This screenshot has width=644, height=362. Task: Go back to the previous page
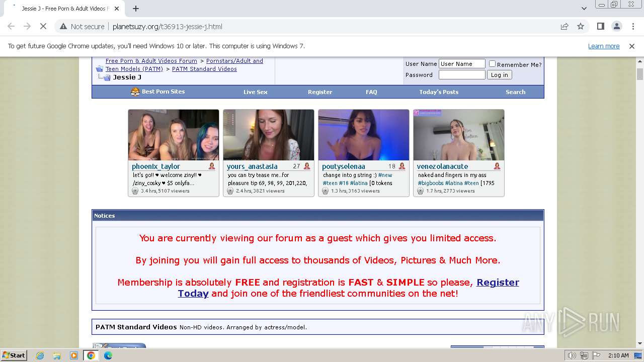[x=11, y=26]
